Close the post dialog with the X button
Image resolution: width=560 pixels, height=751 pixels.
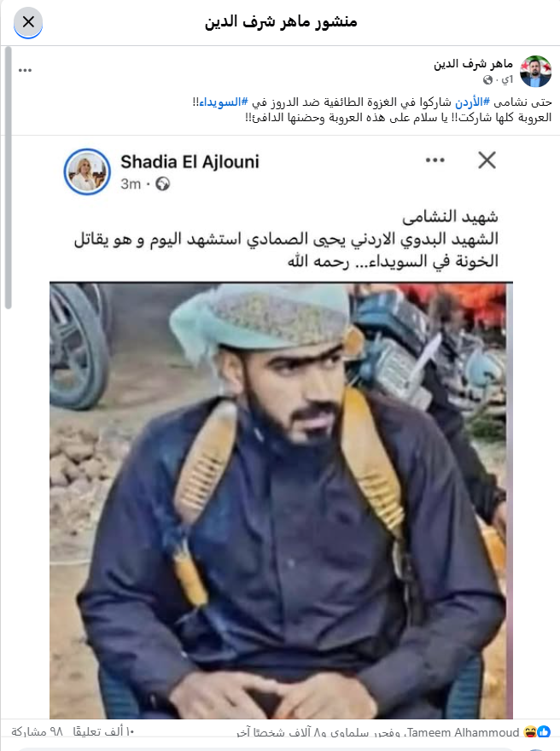(28, 22)
